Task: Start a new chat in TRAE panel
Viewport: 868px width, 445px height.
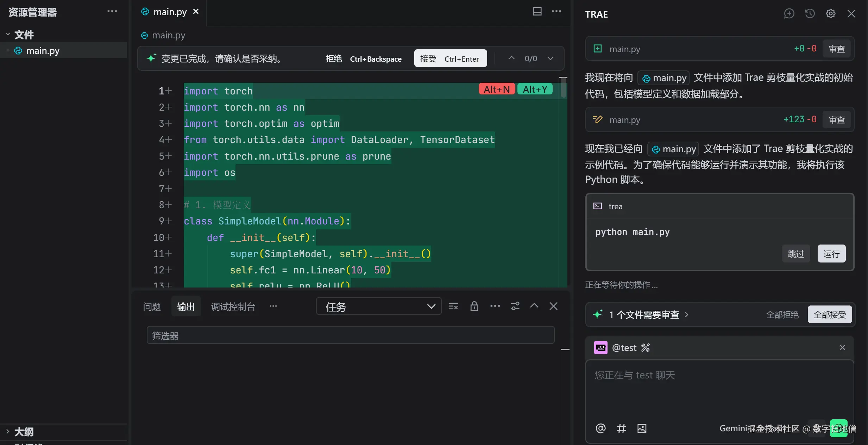Action: point(789,14)
